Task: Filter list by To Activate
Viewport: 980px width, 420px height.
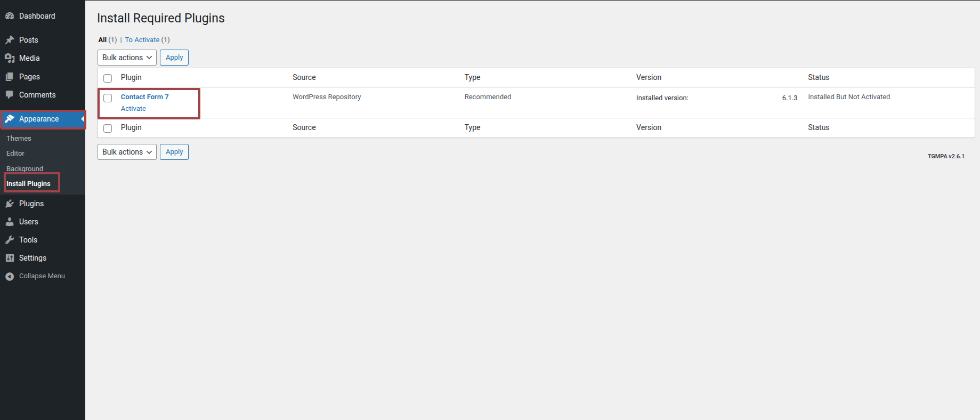Action: (142, 40)
